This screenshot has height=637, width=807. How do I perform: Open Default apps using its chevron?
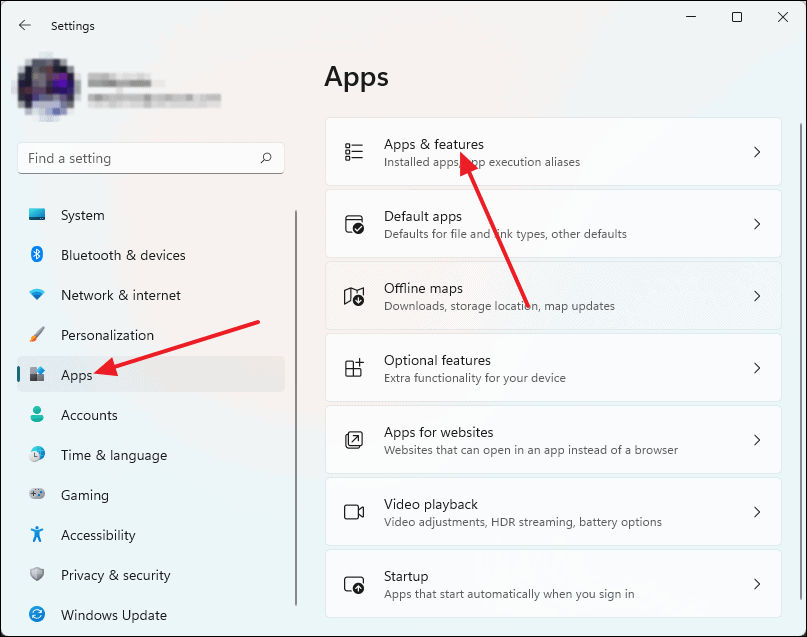tap(757, 223)
